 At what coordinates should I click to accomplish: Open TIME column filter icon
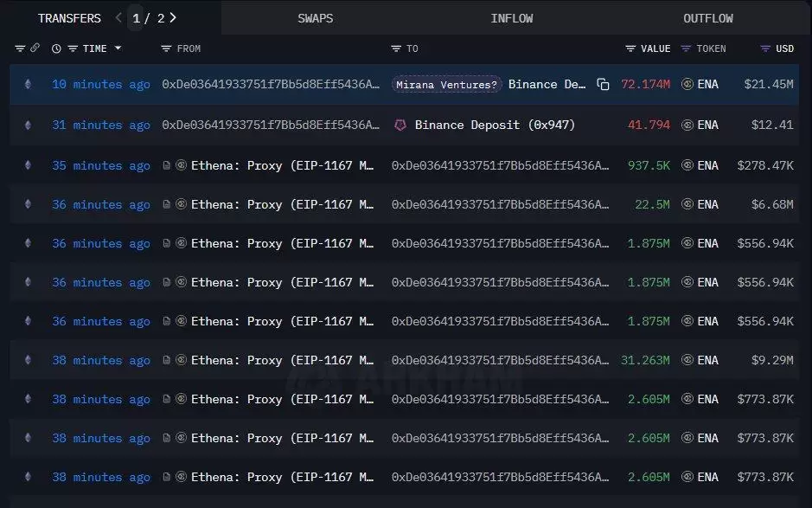click(73, 48)
